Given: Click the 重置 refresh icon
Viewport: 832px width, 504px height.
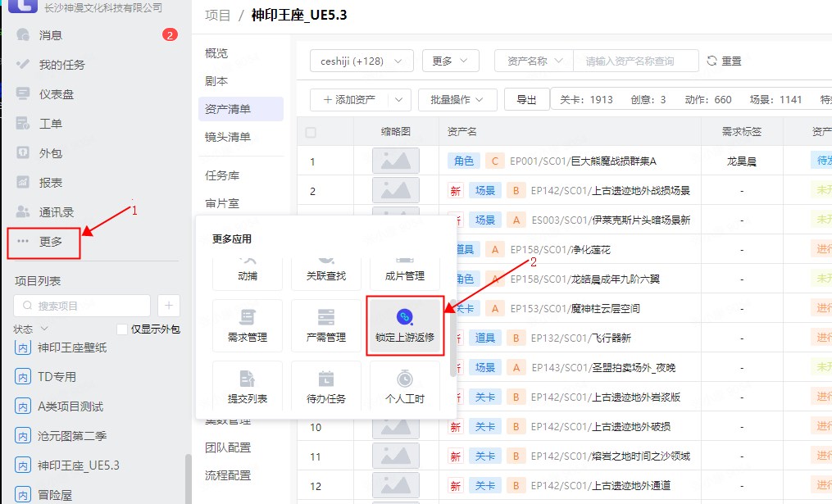Looking at the screenshot, I should [712, 61].
